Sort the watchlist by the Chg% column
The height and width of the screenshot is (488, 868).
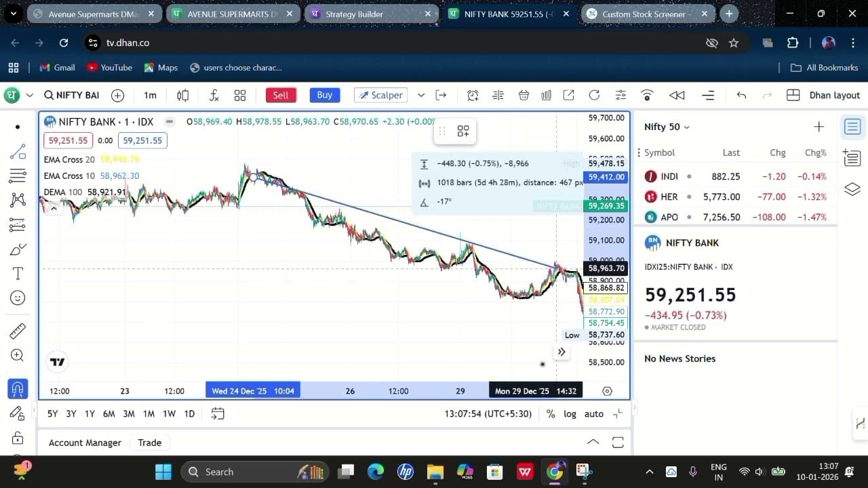click(816, 152)
